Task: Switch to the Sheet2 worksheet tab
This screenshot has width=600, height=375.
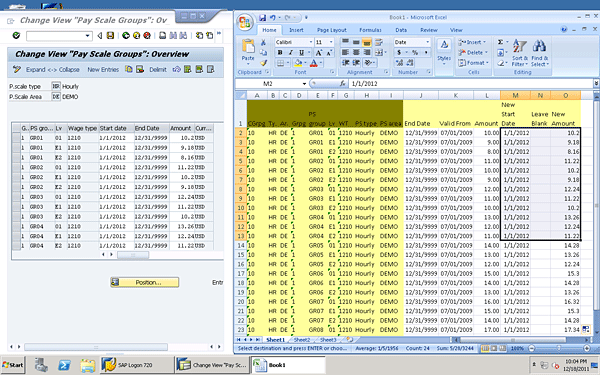Action: click(x=302, y=340)
